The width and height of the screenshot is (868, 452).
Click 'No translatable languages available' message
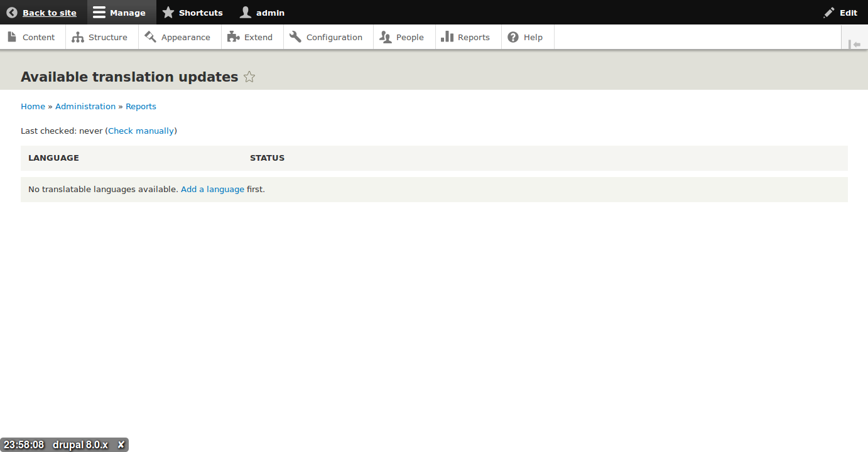103,189
